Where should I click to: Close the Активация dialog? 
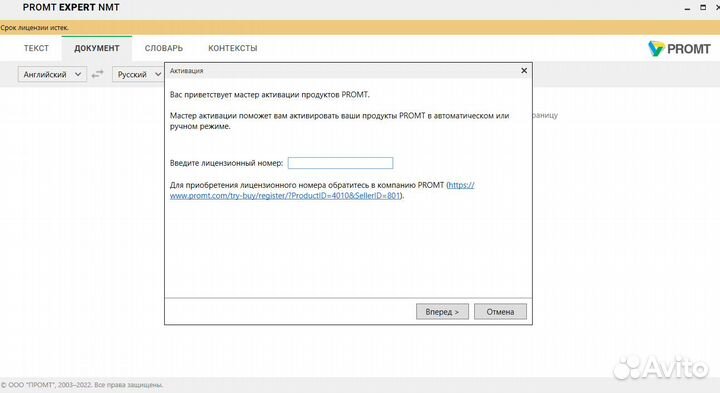(x=524, y=71)
